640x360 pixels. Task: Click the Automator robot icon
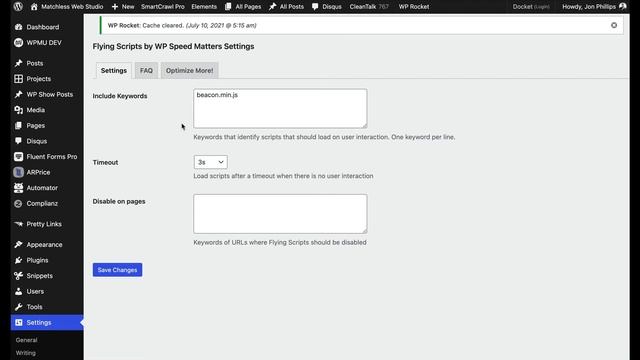coord(18,188)
